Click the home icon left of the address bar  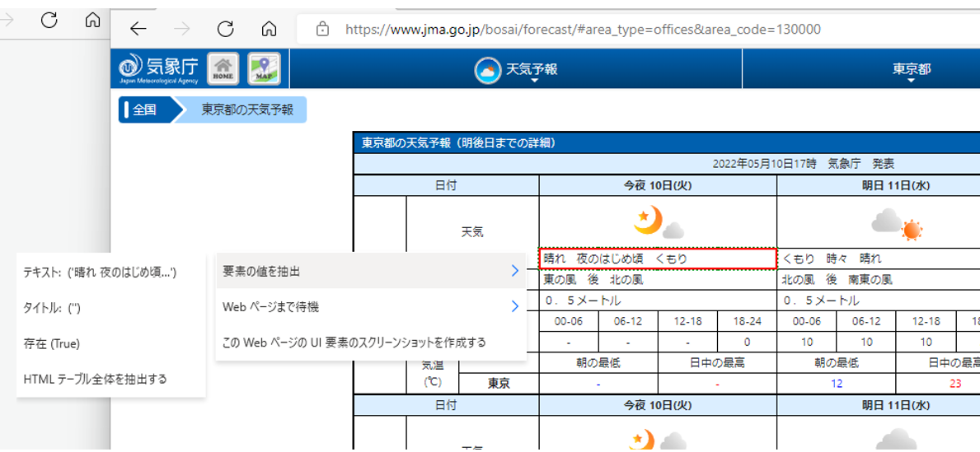click(x=269, y=29)
